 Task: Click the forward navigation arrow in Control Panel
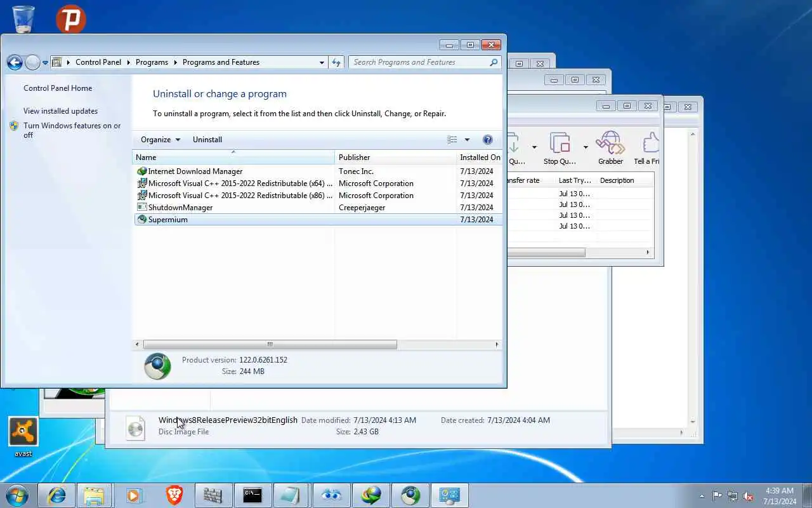[32, 62]
